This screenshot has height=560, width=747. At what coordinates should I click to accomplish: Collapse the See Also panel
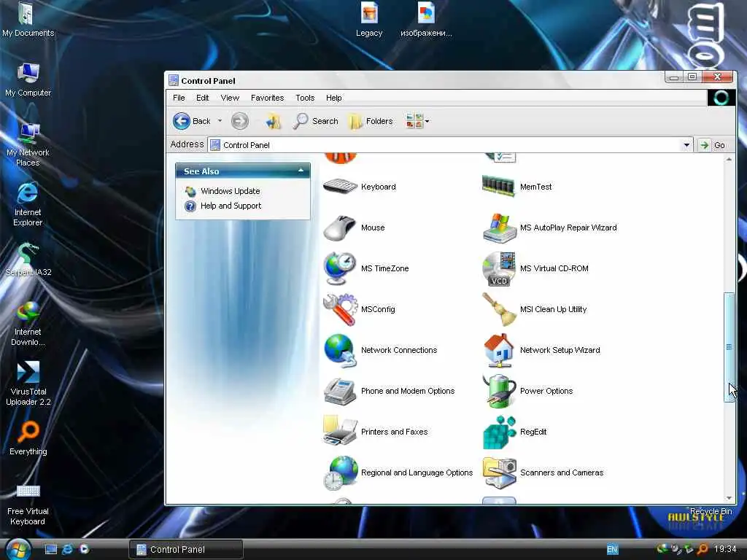tap(301, 171)
